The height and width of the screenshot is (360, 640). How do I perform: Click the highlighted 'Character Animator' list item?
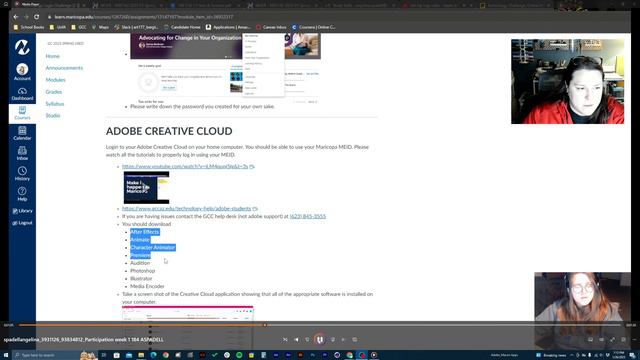tap(153, 247)
